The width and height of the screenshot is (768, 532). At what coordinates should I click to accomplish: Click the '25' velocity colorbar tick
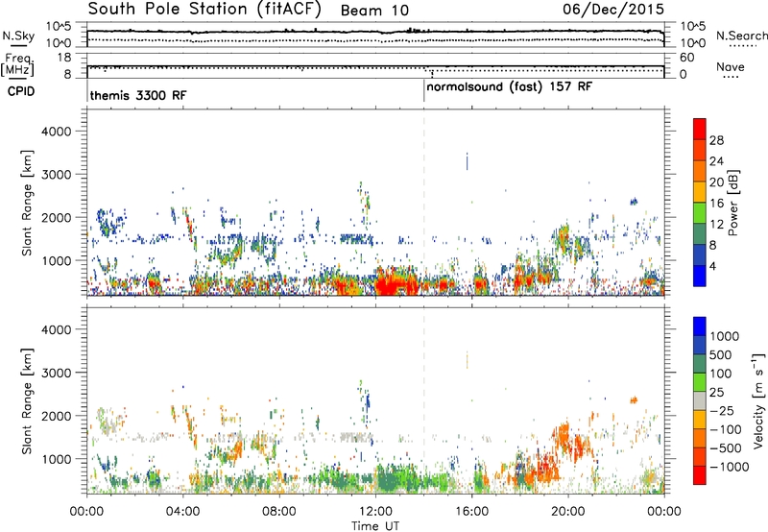point(716,393)
